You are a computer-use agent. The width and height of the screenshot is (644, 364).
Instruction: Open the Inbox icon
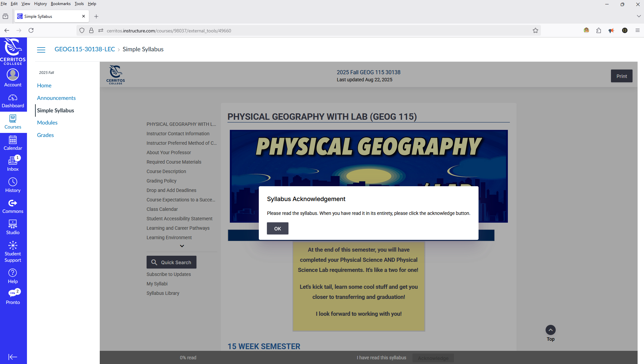(13, 164)
